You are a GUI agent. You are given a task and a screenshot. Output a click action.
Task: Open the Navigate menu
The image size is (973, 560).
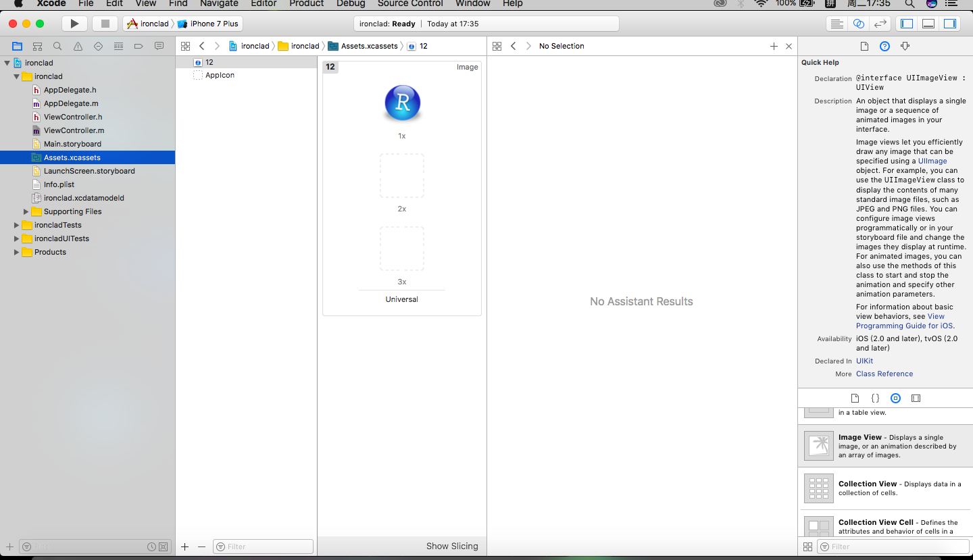219,3
